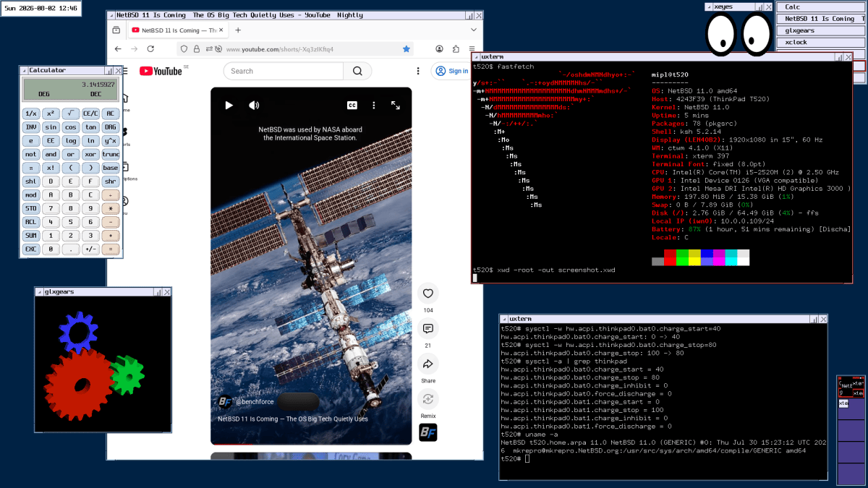Bookmark star in the address bar

pyautogui.click(x=407, y=49)
